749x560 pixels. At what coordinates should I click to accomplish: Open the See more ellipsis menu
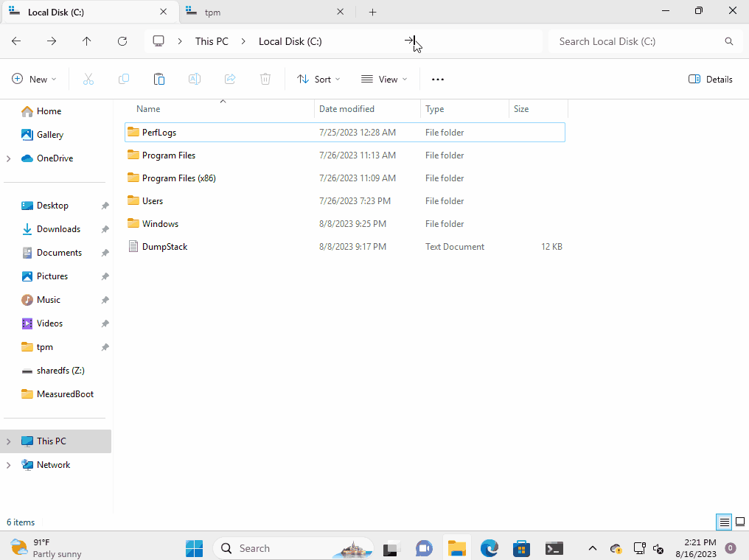tap(438, 80)
